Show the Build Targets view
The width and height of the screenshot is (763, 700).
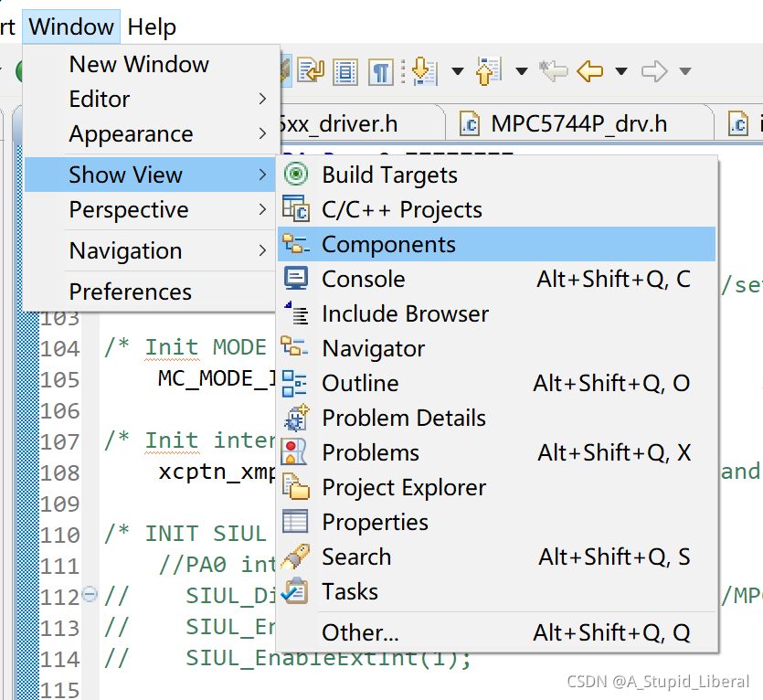click(x=496, y=175)
